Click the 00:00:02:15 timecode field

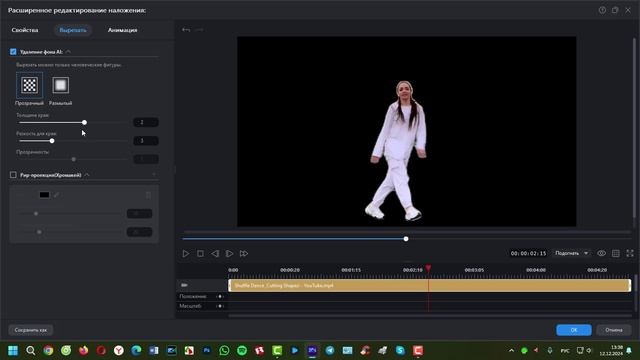528,253
